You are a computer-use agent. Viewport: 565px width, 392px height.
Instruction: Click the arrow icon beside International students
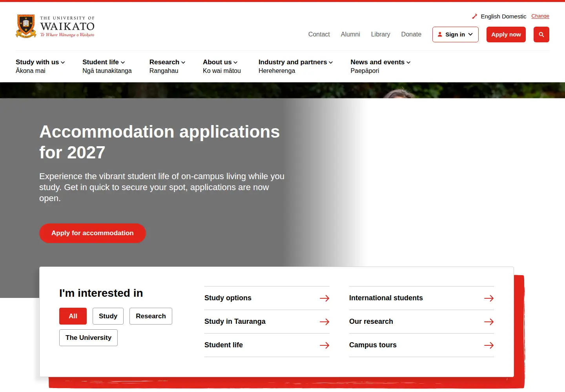tap(489, 298)
